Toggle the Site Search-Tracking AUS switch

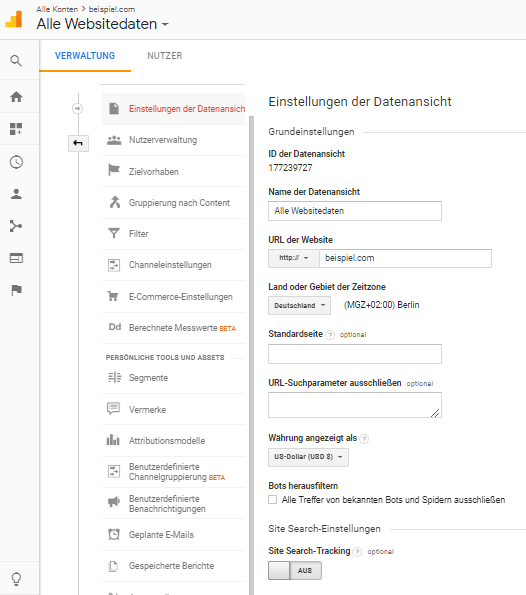point(295,570)
